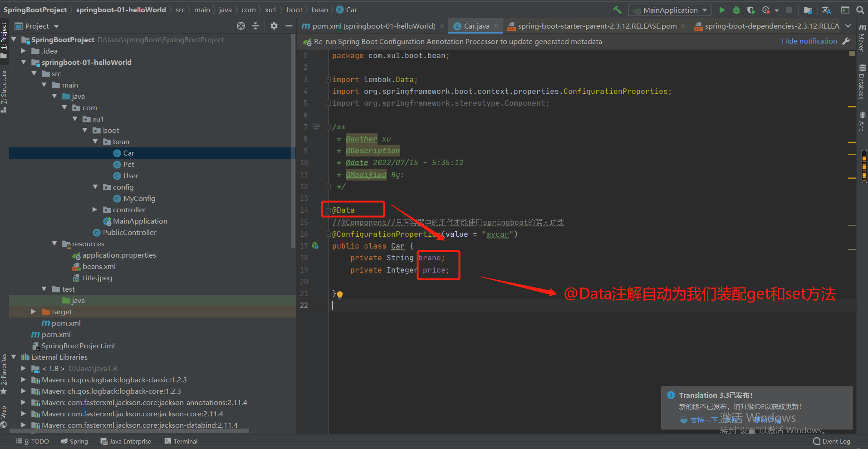Expand the .idea folder
This screenshot has height=449, width=868.
[24, 51]
